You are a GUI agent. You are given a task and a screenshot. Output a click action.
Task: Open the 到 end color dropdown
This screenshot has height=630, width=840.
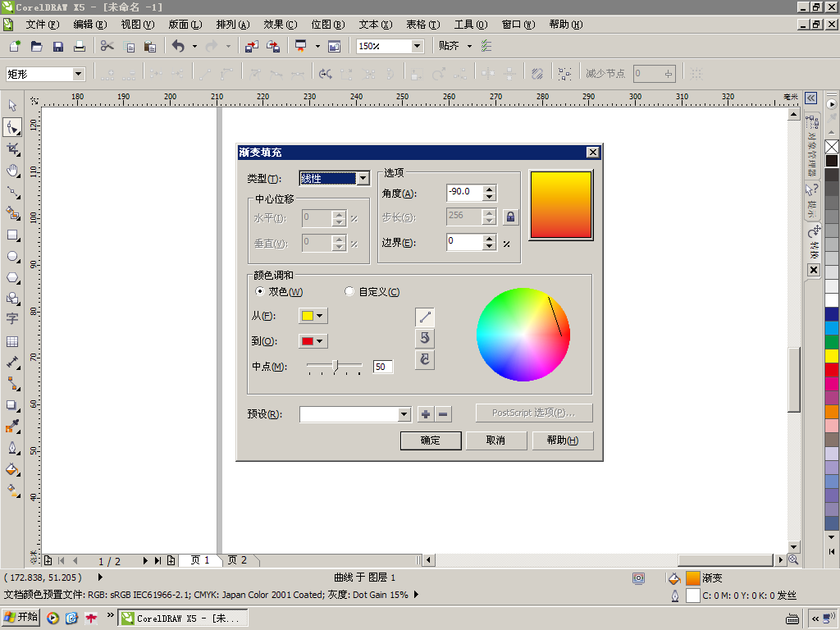(x=313, y=341)
